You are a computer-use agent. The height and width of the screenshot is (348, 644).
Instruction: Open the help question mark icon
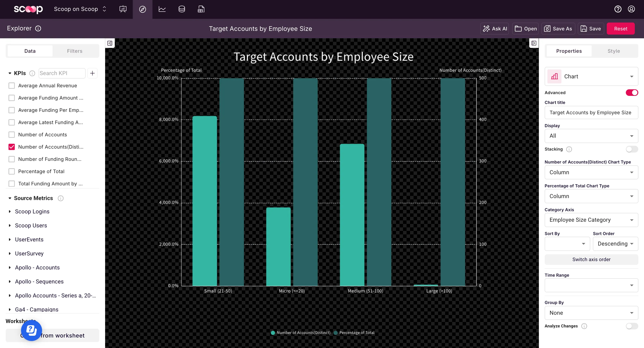[x=618, y=9]
